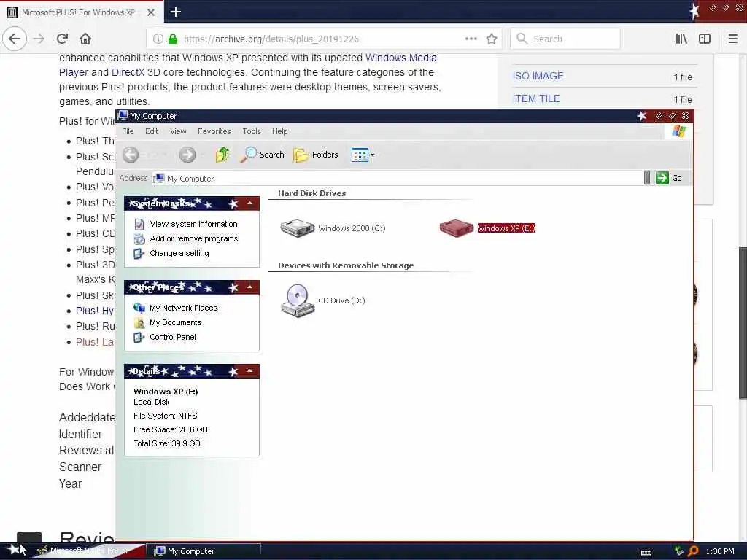This screenshot has width=747, height=560.
Task: Click the Back button dropdown arrow
Action: coord(165,155)
